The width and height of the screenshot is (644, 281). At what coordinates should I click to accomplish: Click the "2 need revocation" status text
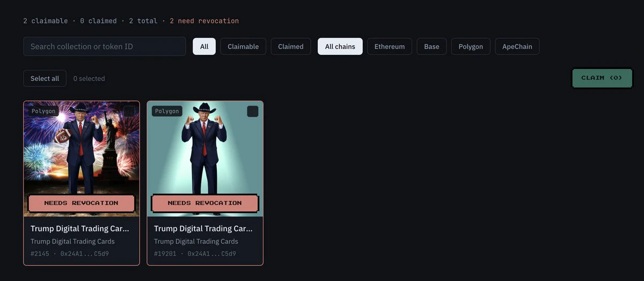pyautogui.click(x=204, y=21)
